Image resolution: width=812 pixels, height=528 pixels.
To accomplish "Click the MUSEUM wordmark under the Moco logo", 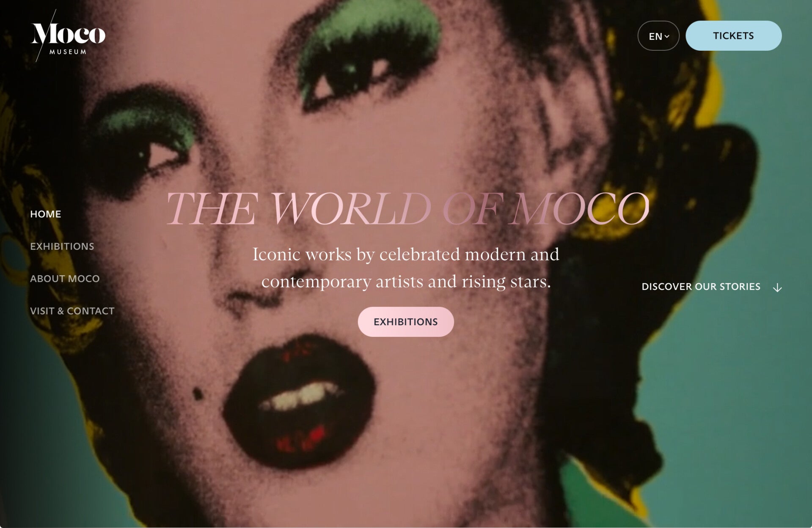I will [x=68, y=52].
